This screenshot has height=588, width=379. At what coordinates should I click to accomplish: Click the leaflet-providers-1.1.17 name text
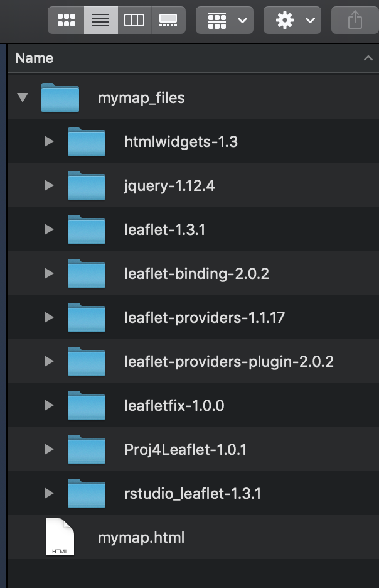pos(205,318)
